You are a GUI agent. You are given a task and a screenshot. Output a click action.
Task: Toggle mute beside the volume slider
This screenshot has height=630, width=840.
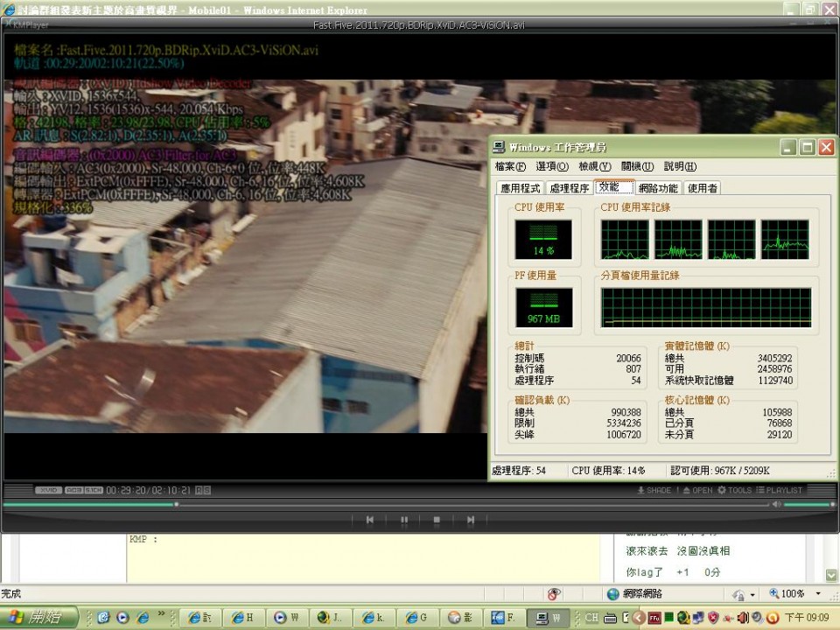tap(776, 504)
